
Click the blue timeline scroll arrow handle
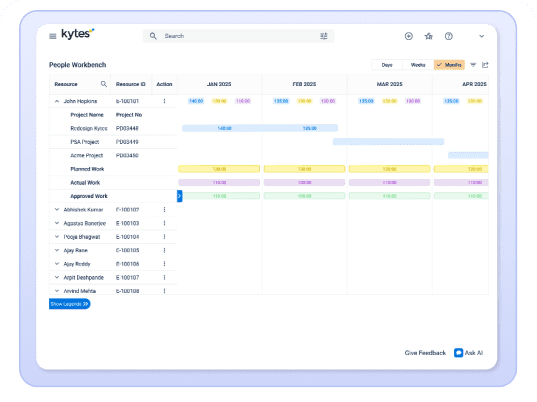point(179,196)
